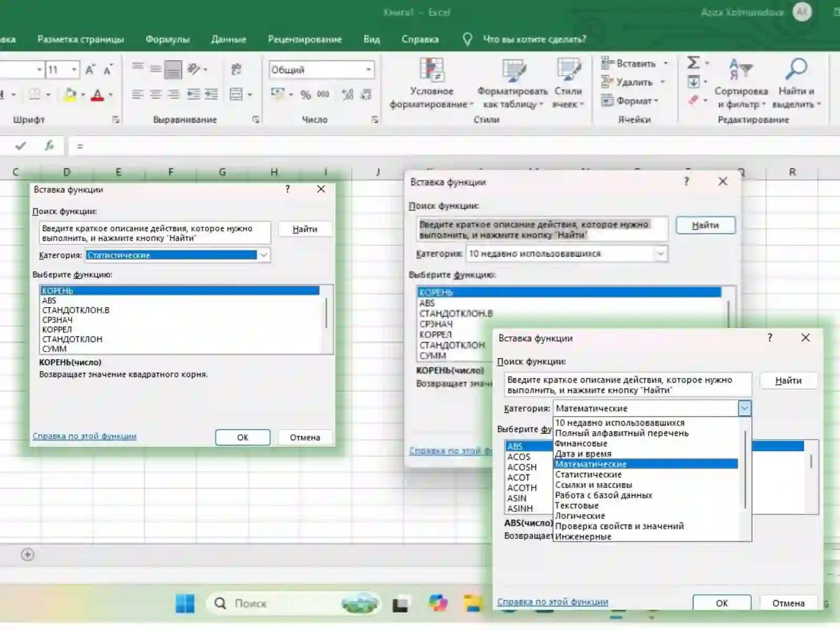
Task: Expand the Общий number format dropdown
Action: click(x=369, y=69)
